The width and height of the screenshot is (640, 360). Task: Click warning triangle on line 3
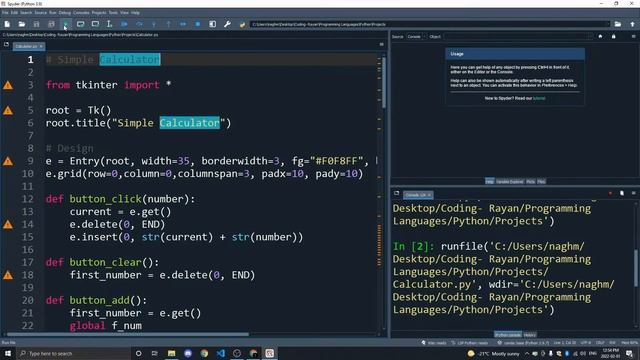tap(8, 85)
